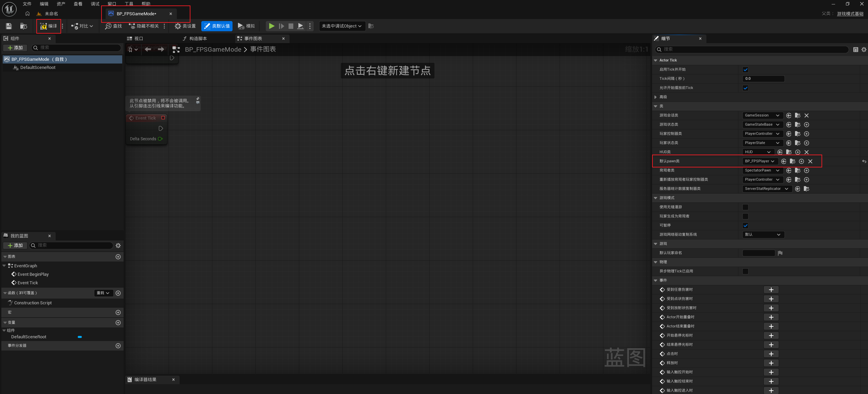Open the 对比 diff dropdown
Image resolution: width=868 pixels, height=394 pixels.
click(x=82, y=26)
